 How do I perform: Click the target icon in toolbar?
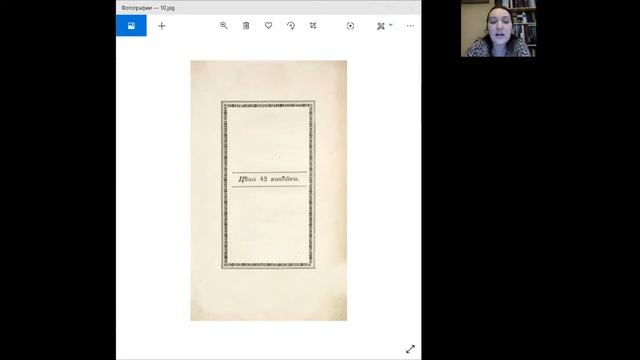(x=350, y=26)
